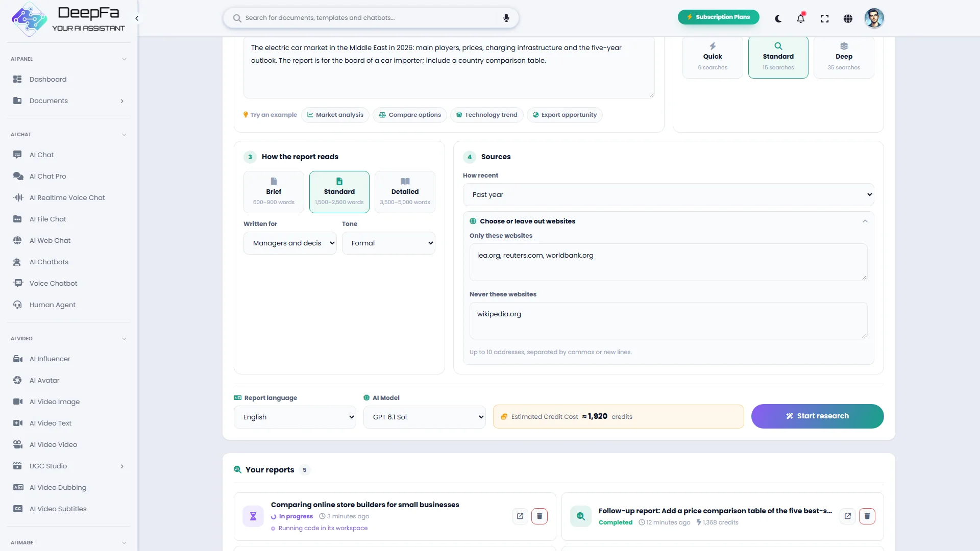The image size is (980, 551).
Task: Open the AI Model dropdown
Action: 425,417
